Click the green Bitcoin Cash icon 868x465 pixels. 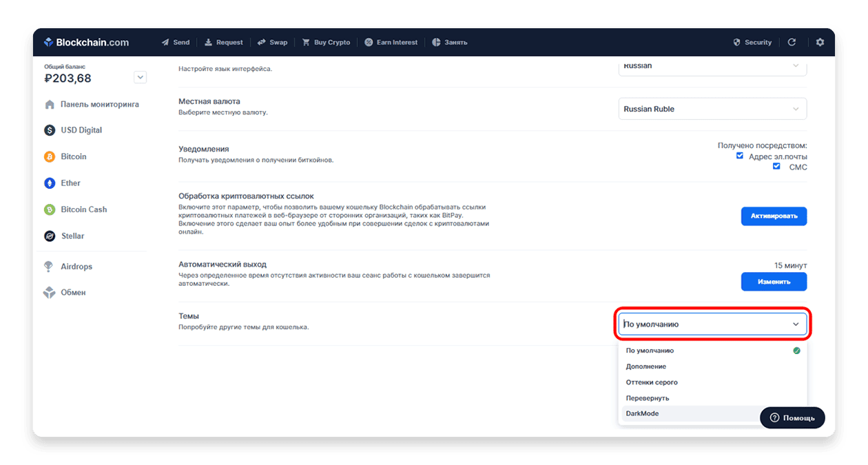(x=50, y=209)
